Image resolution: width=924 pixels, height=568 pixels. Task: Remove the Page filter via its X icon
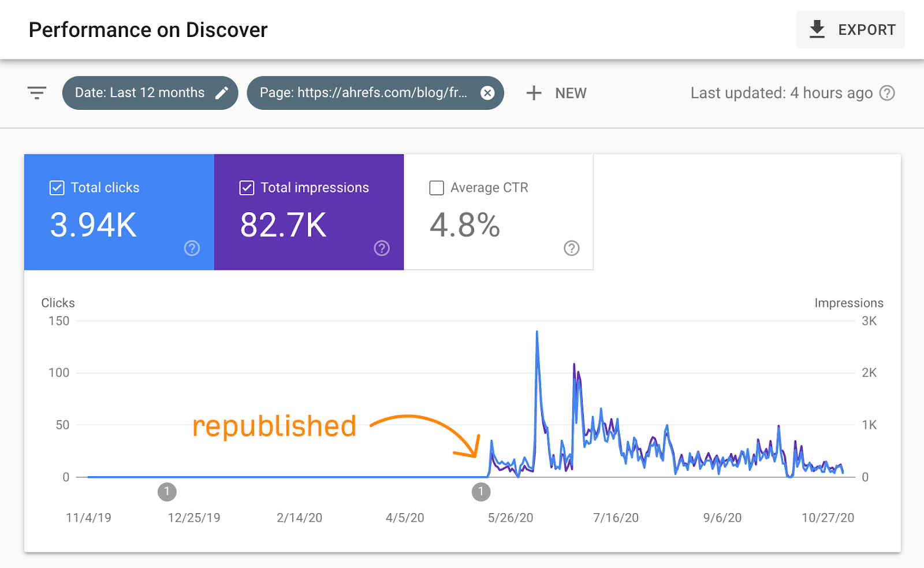[488, 92]
